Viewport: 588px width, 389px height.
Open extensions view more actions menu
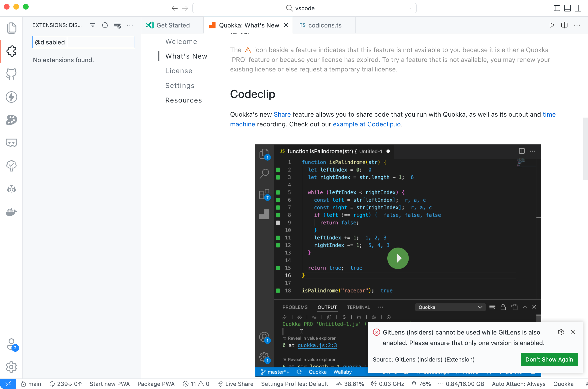pyautogui.click(x=130, y=25)
